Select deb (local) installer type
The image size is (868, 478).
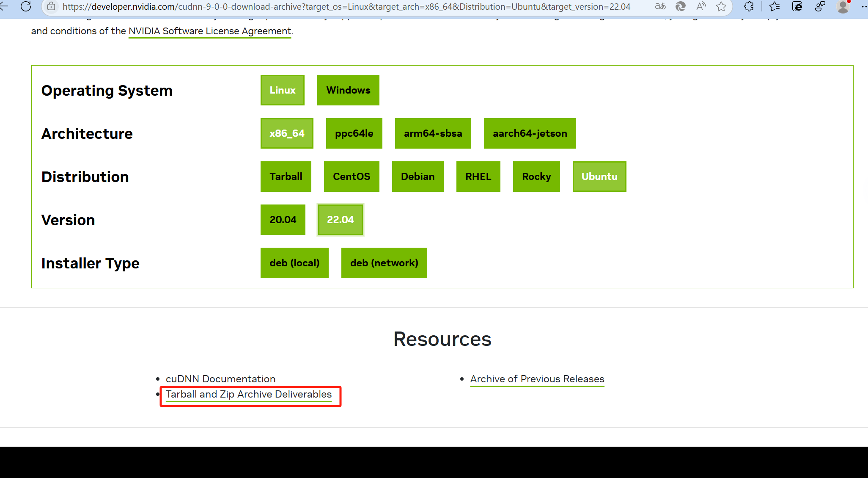tap(294, 263)
